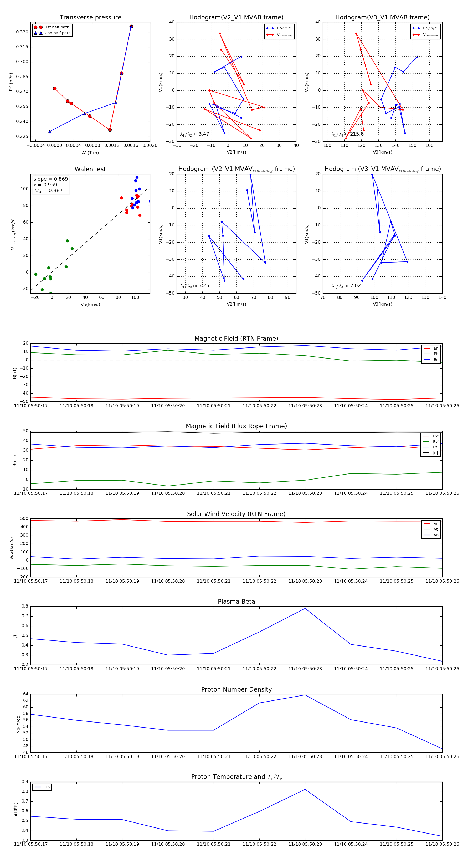Click the "Hodogram(V2_V1 MVAB frame)" title
This screenshot has height=868, width=473.
[236, 18]
